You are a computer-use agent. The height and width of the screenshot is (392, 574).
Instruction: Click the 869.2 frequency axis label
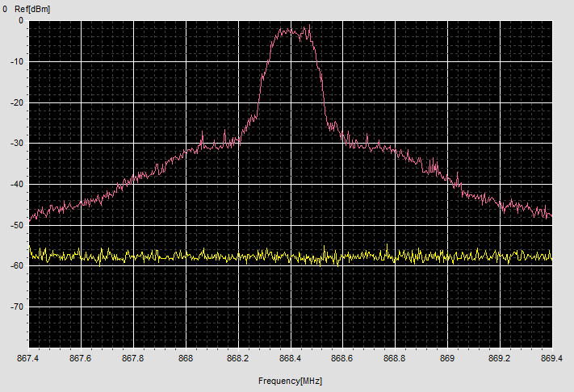pos(499,358)
